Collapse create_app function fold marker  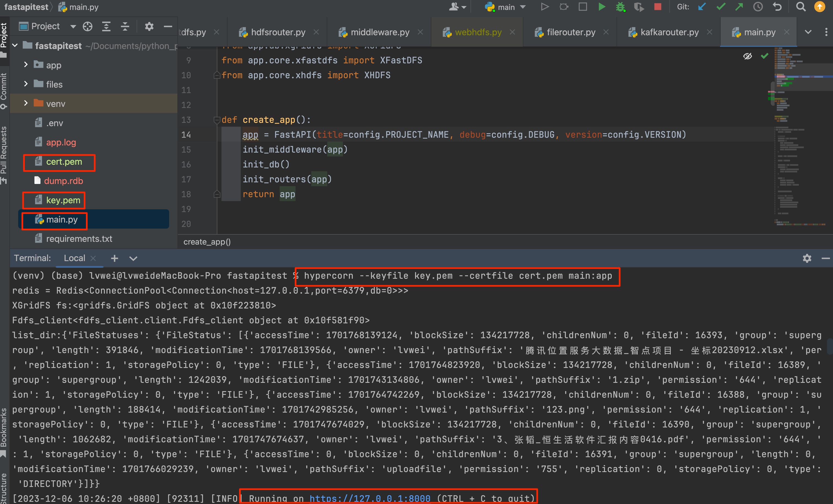coord(217,120)
